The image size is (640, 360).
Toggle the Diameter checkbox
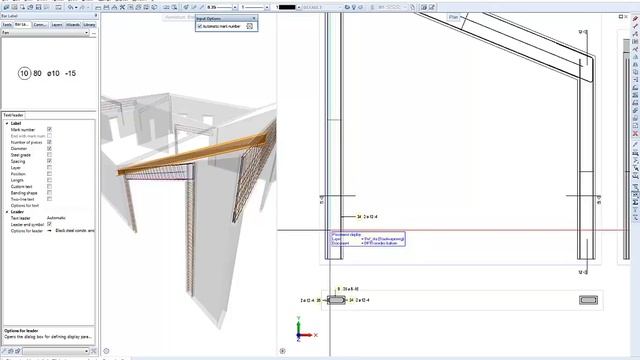49,149
